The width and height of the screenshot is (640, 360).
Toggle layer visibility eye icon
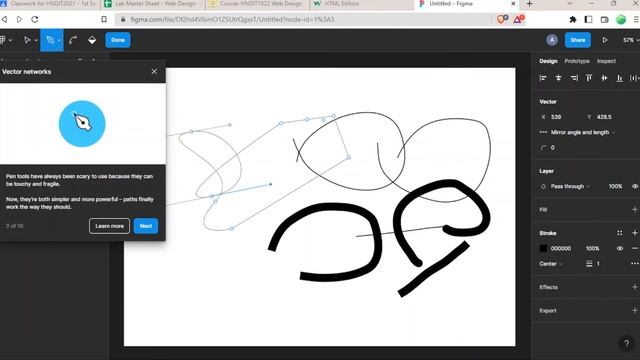pyautogui.click(x=635, y=187)
